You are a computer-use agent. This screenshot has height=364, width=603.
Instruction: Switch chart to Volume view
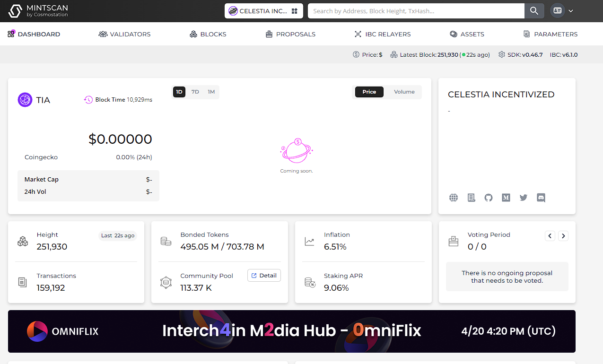[403, 92]
